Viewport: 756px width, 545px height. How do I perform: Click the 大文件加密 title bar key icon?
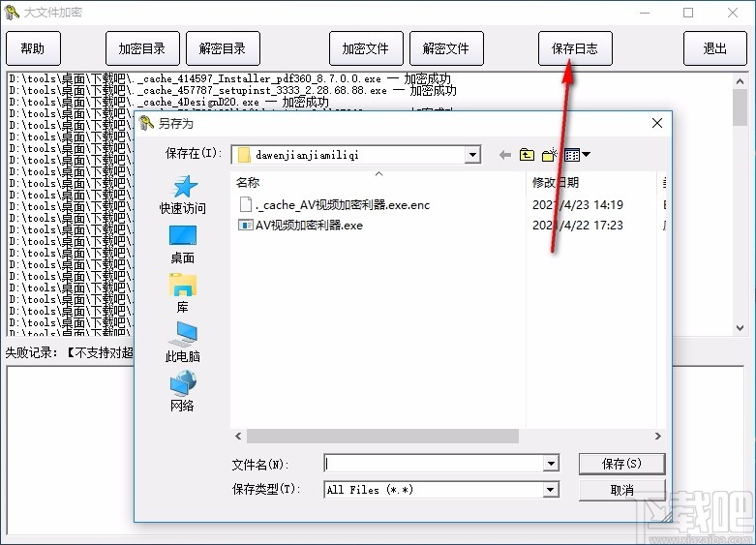coord(11,12)
